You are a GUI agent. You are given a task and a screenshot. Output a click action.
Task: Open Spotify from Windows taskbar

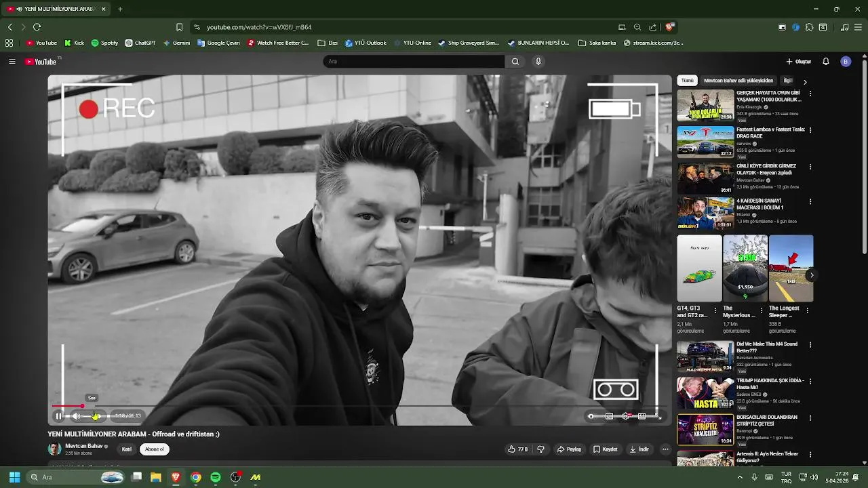216,477
